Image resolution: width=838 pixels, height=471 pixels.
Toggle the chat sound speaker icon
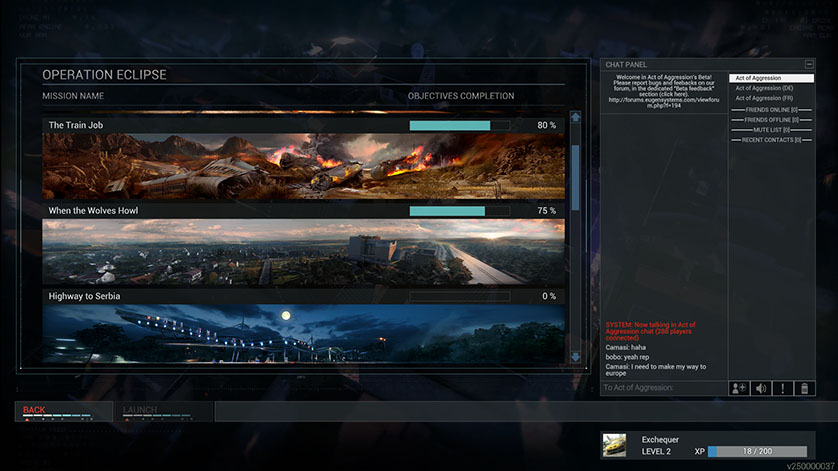tap(761, 388)
